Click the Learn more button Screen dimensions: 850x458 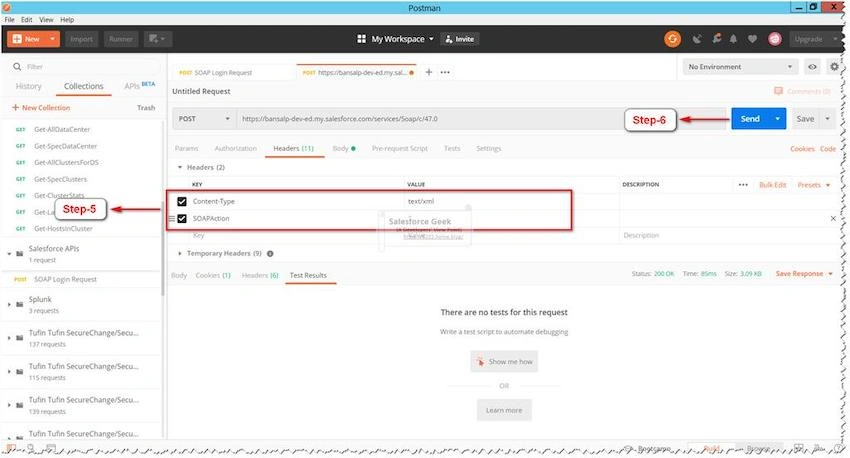pos(504,410)
